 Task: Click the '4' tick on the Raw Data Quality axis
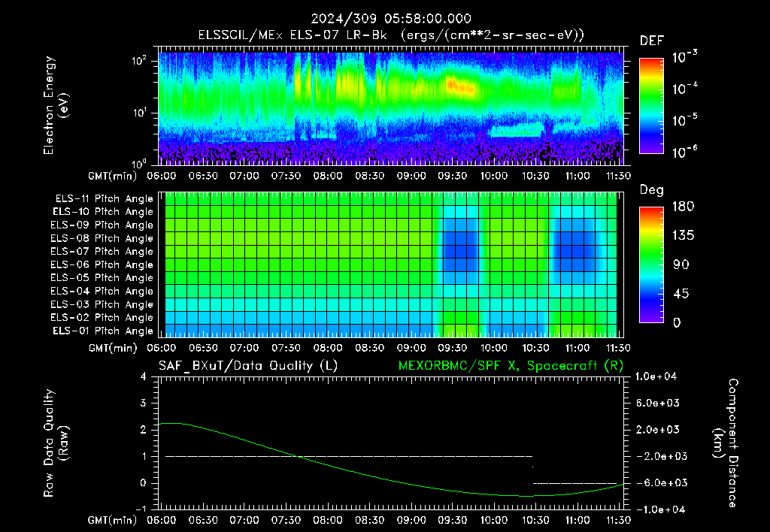tap(144, 376)
